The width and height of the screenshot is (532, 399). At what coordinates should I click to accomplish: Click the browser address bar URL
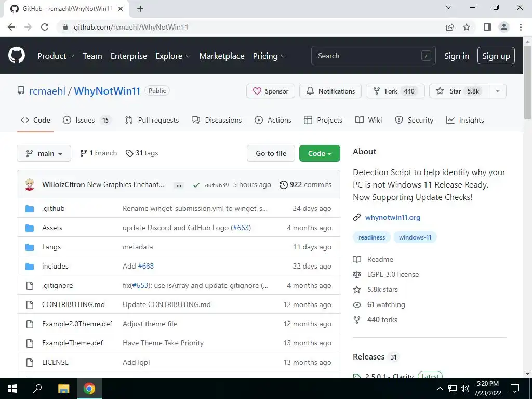pos(131,27)
